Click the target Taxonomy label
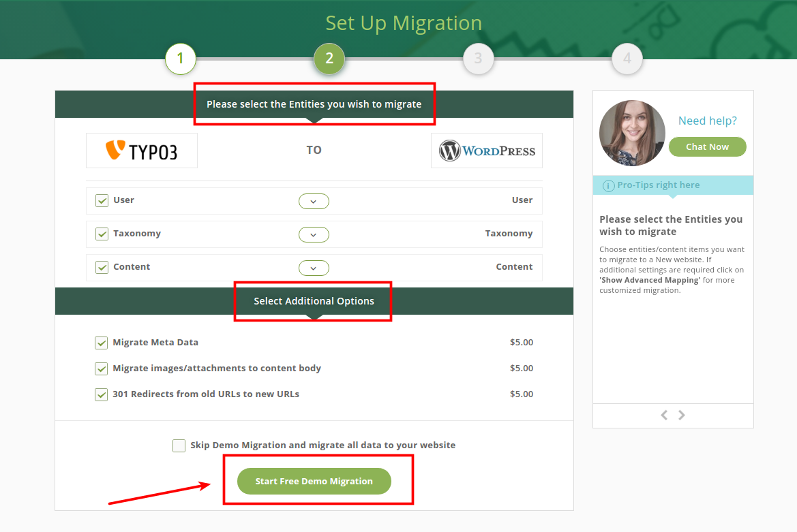Screen dimensions: 797x532 click(509, 234)
